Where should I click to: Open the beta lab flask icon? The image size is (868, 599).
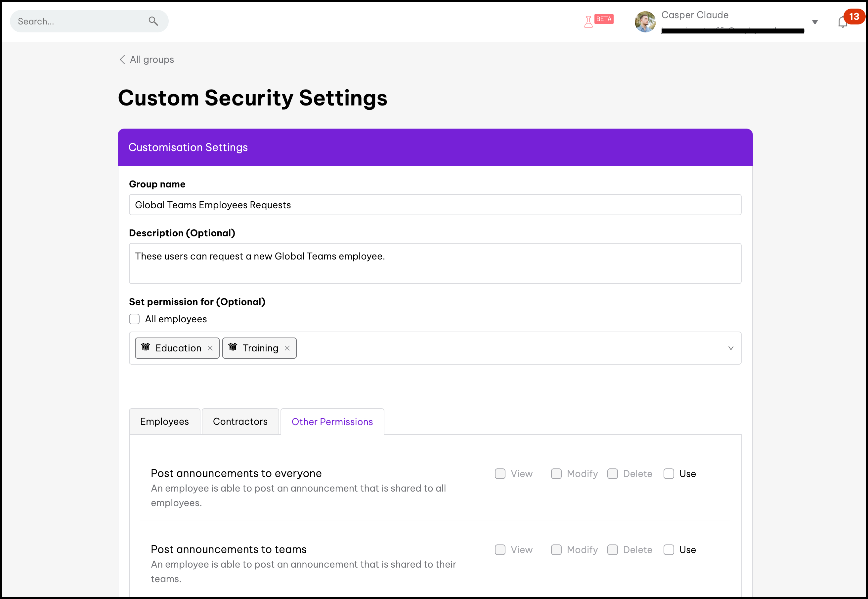(588, 21)
